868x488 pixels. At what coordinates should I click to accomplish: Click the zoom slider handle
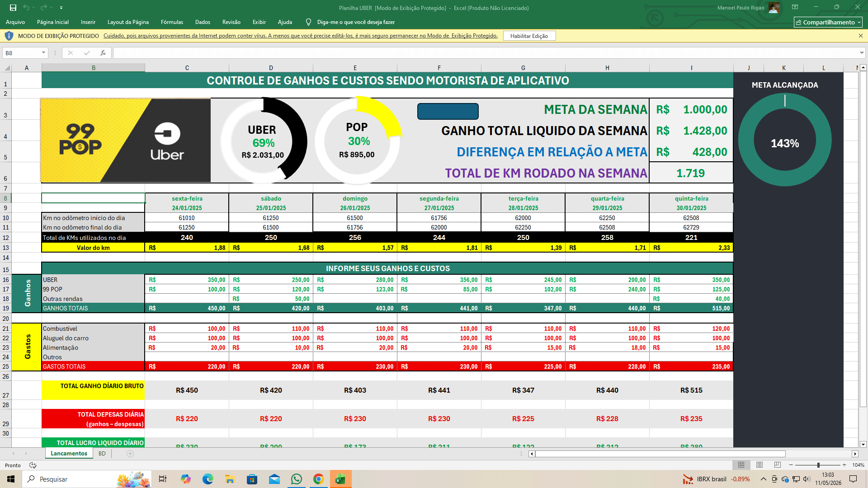(x=818, y=465)
